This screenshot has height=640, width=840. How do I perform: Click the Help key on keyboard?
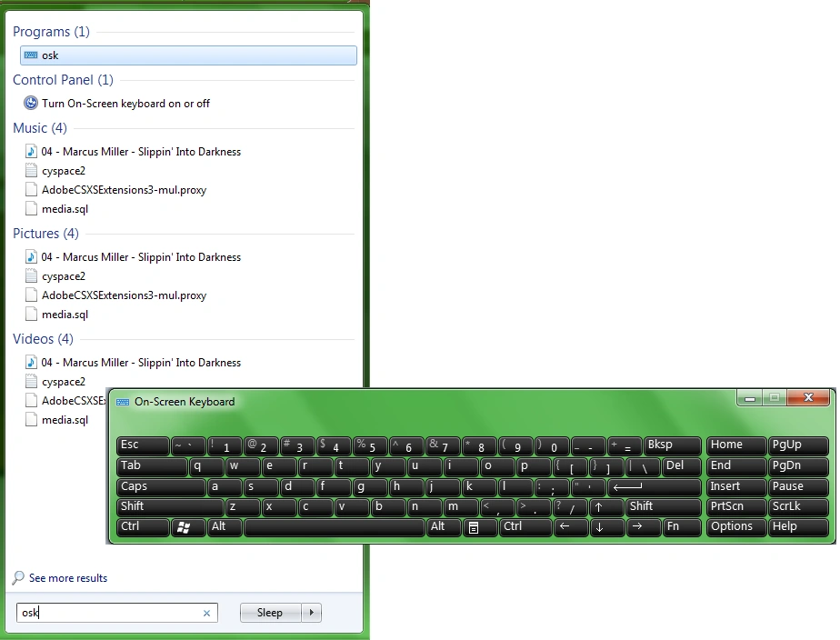click(x=798, y=527)
